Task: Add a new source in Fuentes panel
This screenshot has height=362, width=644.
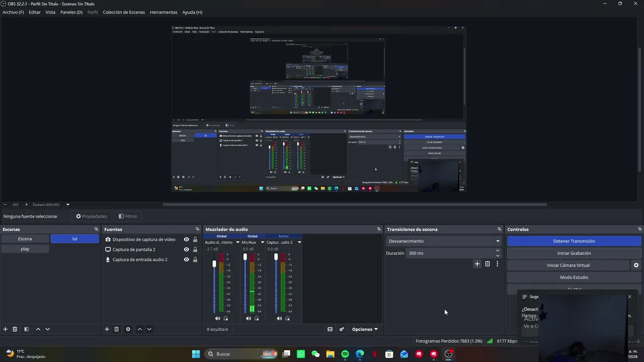Action: 107,329
